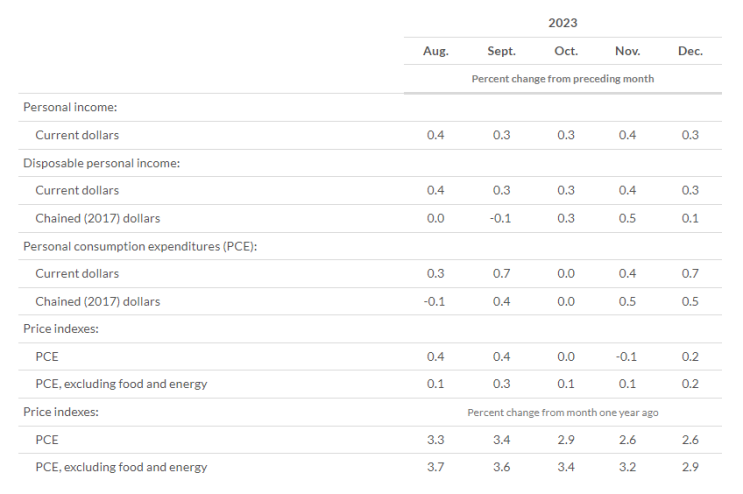Select the 2.9 value in Oct. column
Screen dimensions: 743x494
coord(565,438)
